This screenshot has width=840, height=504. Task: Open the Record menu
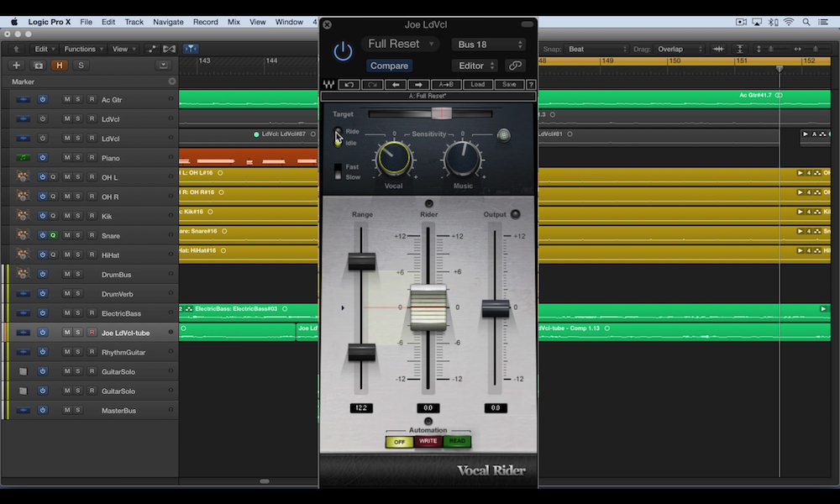[x=205, y=22]
